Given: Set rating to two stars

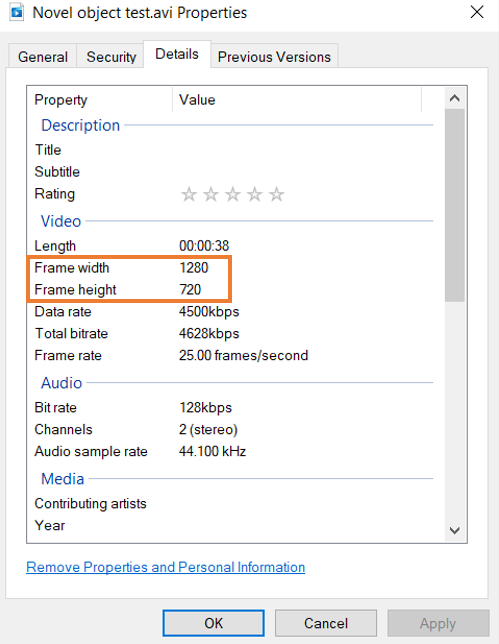Looking at the screenshot, I should 211,194.
